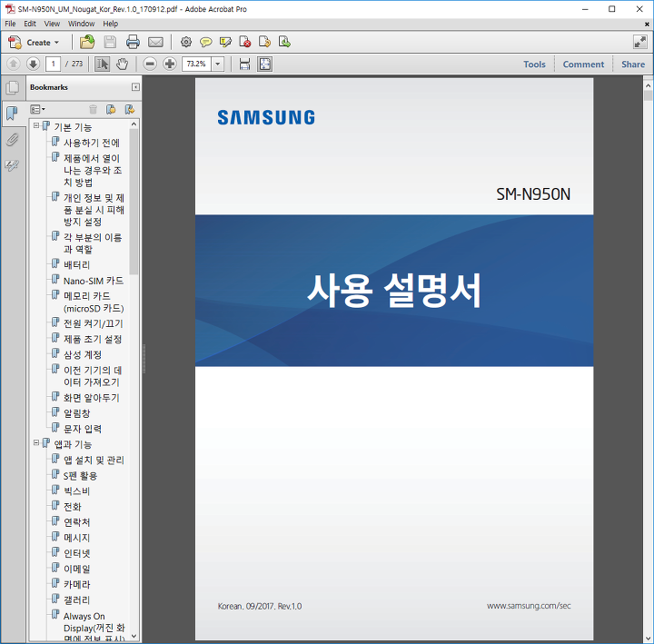The height and width of the screenshot is (644, 654).
Task: Show the Page Thumbnails panel icon
Action: coord(13,87)
